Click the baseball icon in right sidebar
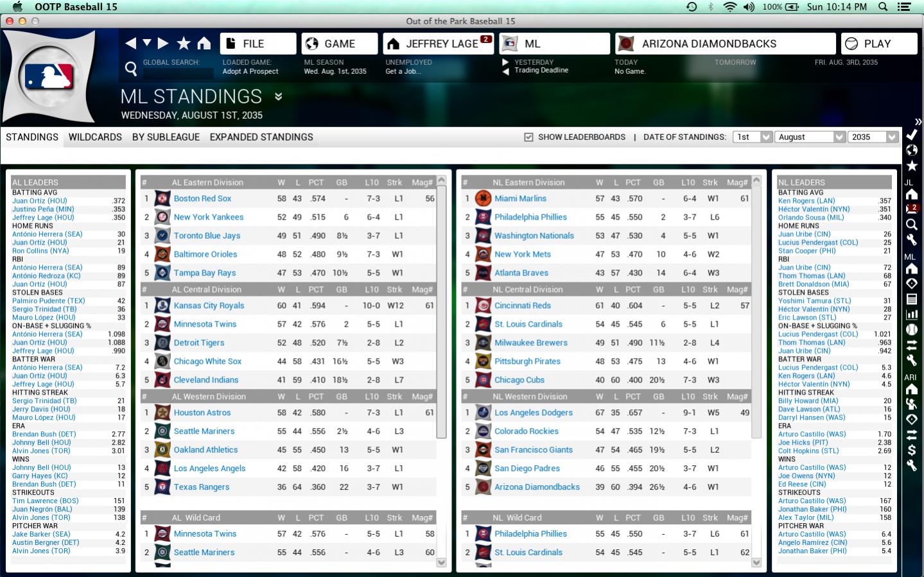Image resolution: width=924 pixels, height=577 pixels. click(x=911, y=330)
